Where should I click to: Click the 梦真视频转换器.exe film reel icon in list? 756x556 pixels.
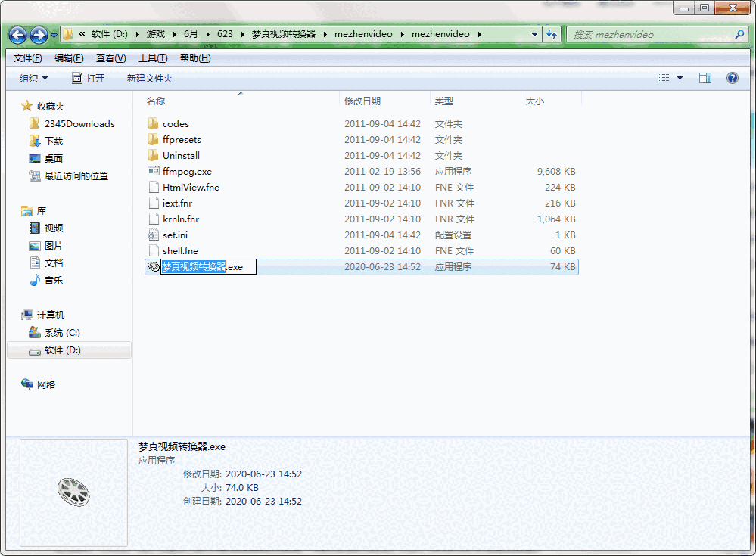[x=154, y=266]
